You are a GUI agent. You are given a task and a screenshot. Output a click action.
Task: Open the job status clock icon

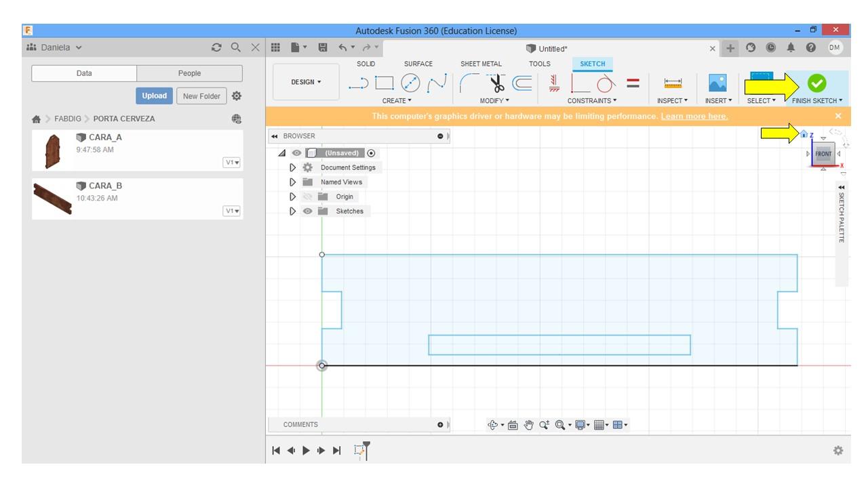[771, 47]
